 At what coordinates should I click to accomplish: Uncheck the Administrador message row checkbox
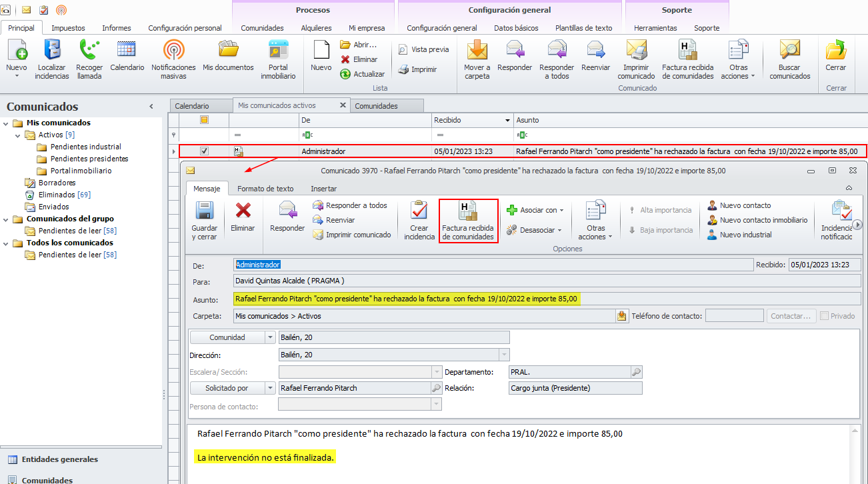pyautogui.click(x=205, y=151)
